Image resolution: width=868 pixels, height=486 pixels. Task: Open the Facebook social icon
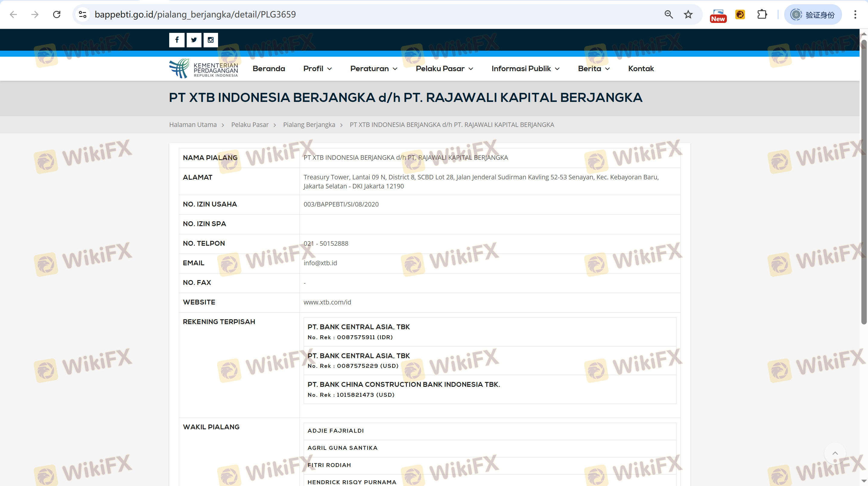click(x=176, y=40)
